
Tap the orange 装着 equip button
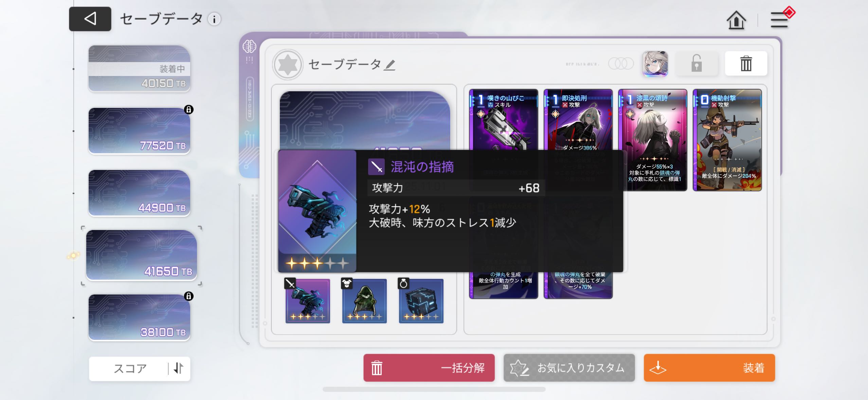tap(709, 368)
